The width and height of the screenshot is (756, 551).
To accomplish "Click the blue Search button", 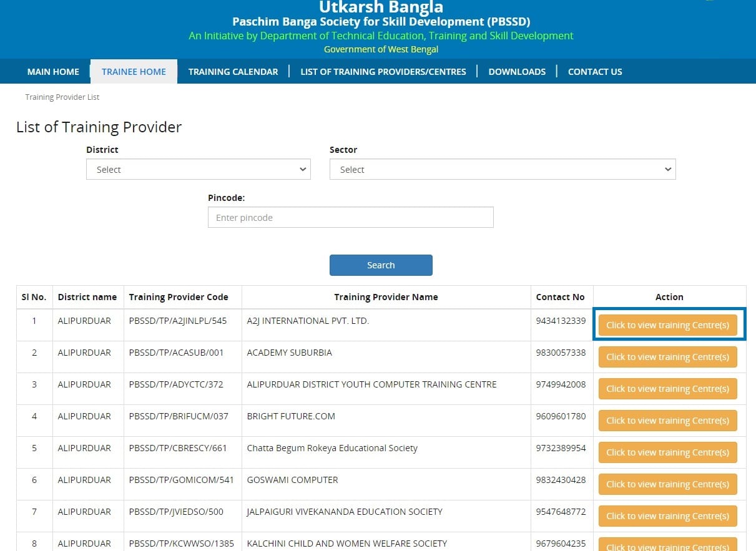I will click(381, 265).
